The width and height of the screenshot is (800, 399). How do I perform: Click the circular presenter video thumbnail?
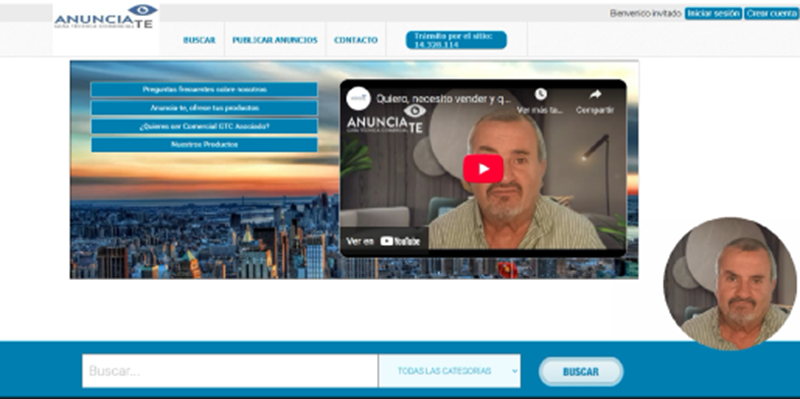coord(730,284)
